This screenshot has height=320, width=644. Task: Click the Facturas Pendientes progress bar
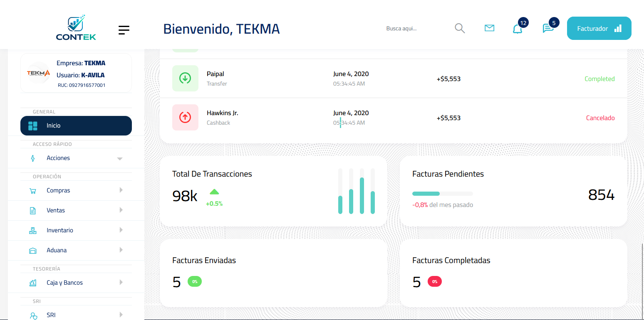tap(442, 194)
